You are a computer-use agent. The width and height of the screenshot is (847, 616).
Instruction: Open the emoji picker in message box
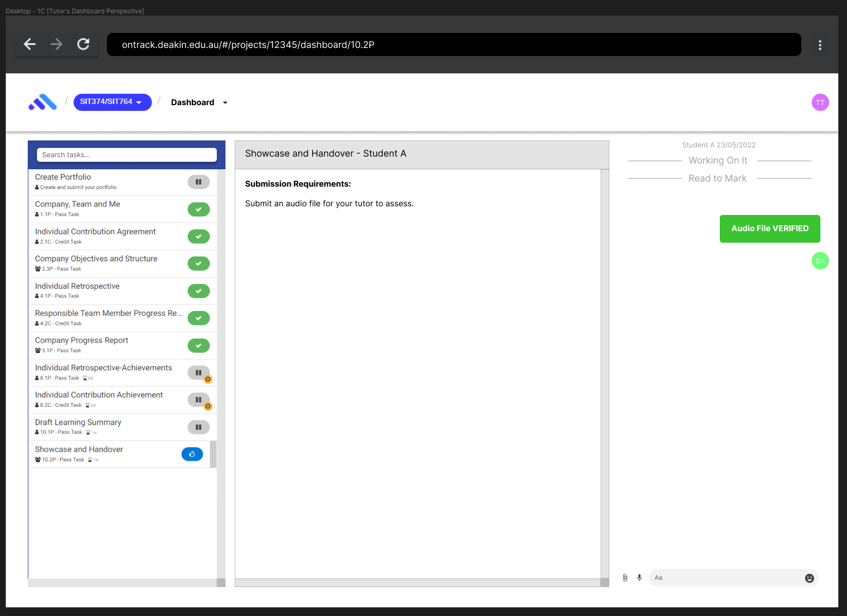coord(809,578)
